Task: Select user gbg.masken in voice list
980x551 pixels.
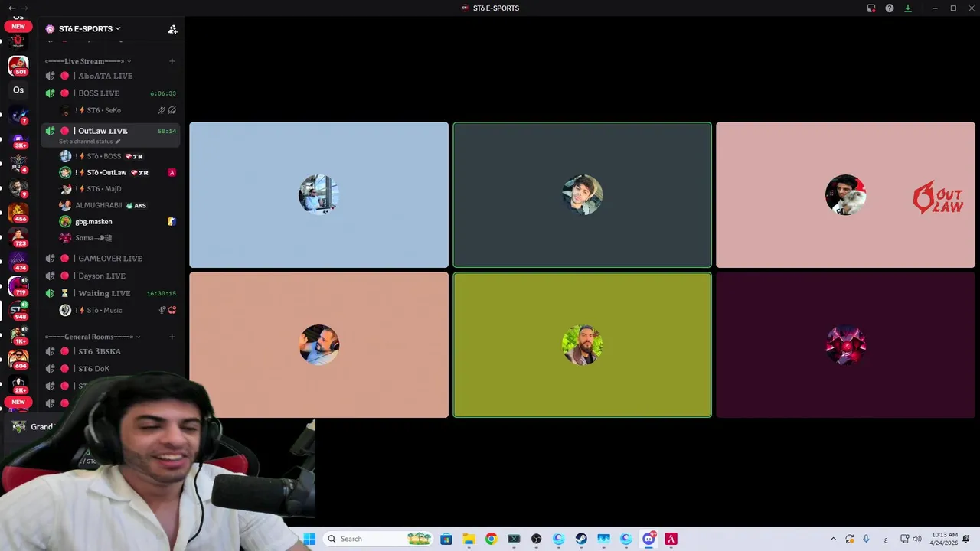Action: [119, 222]
